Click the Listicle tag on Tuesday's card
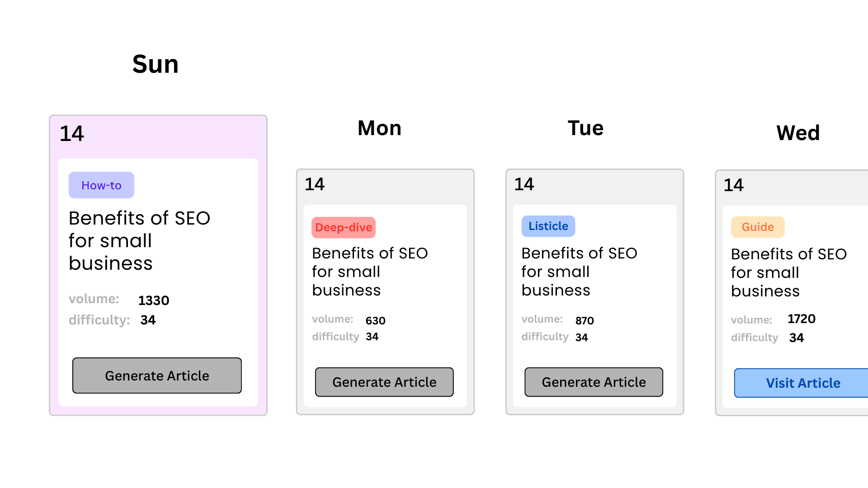This screenshot has width=868, height=488. point(548,226)
